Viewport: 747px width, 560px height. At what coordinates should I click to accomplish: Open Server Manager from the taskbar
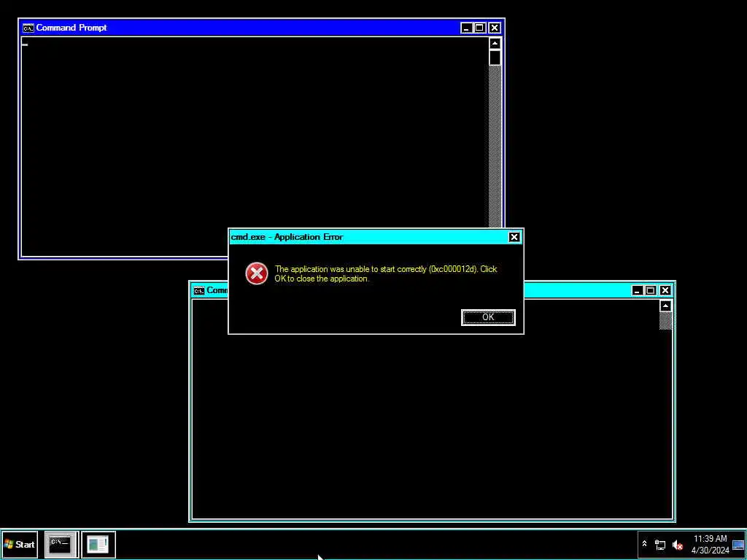coord(98,544)
